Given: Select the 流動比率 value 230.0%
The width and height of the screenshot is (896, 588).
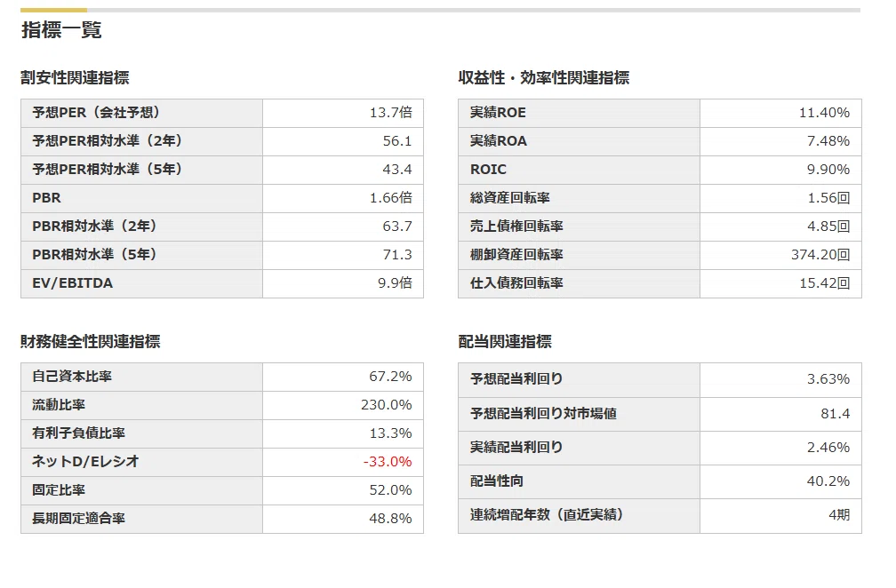Looking at the screenshot, I should [387, 405].
